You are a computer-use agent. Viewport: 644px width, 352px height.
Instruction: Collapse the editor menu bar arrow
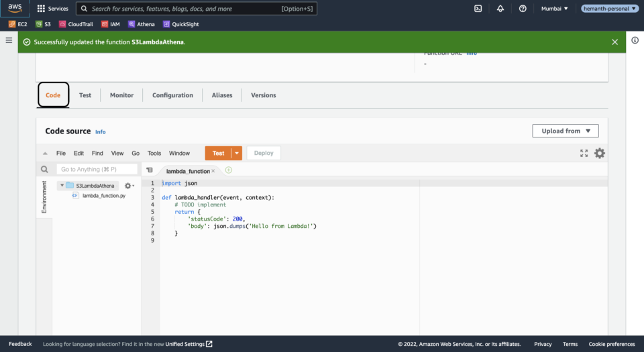[45, 154]
